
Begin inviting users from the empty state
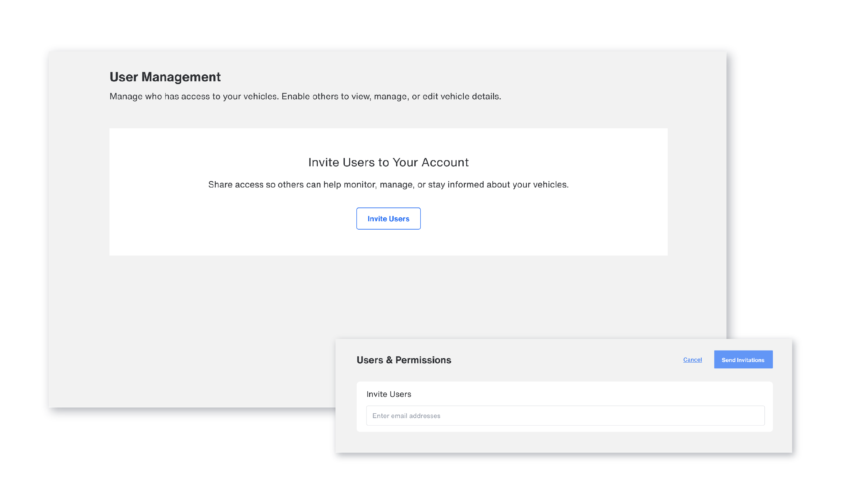click(388, 218)
